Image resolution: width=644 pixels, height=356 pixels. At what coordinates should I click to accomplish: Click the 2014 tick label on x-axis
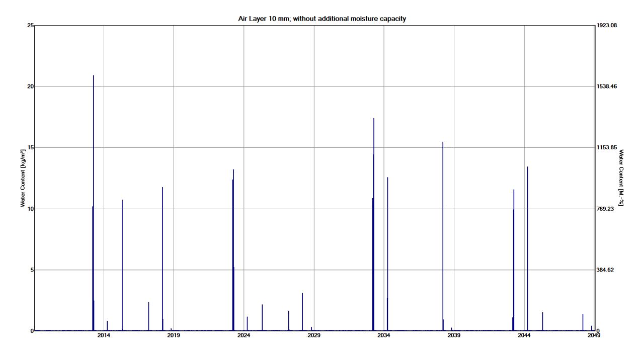(104, 335)
